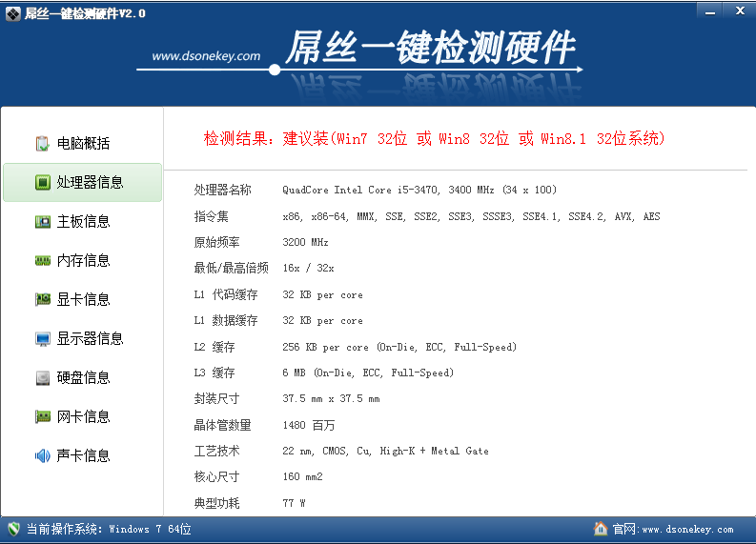Click the L3 缓存 6 MB value

point(368,373)
